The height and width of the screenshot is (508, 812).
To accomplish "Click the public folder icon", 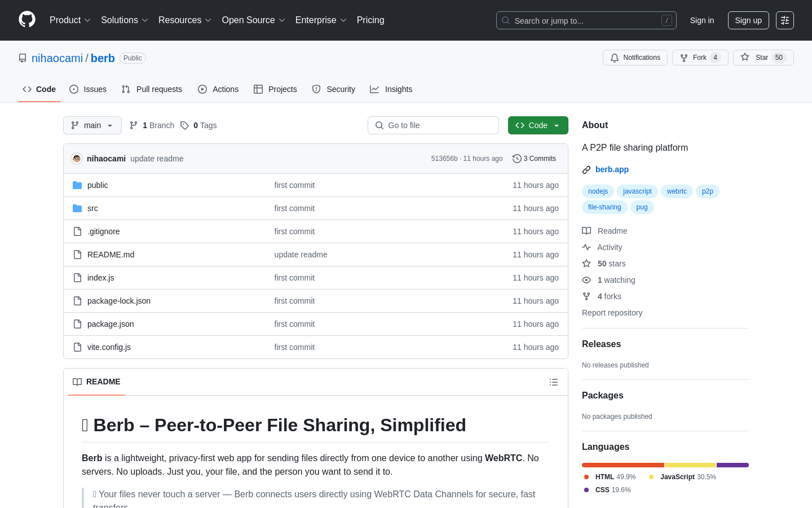I will (x=77, y=185).
